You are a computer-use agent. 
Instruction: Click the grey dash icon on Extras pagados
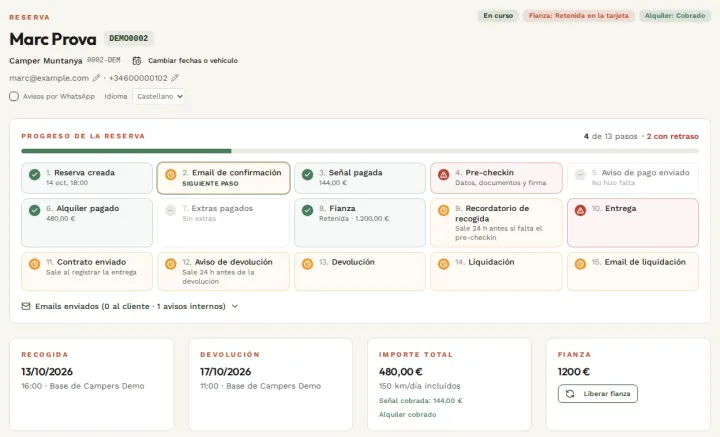[170, 210]
